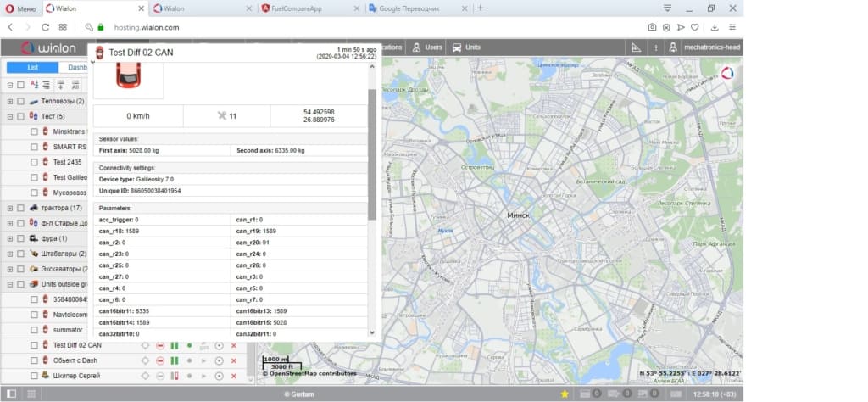Open the Users section in top menu
868x402 pixels.
[x=427, y=47]
